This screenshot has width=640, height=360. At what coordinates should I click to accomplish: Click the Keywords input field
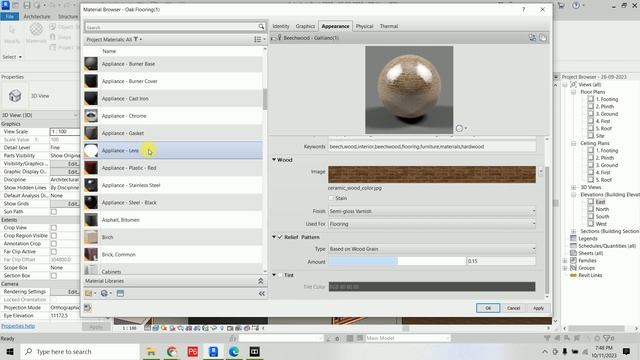pyautogui.click(x=432, y=147)
